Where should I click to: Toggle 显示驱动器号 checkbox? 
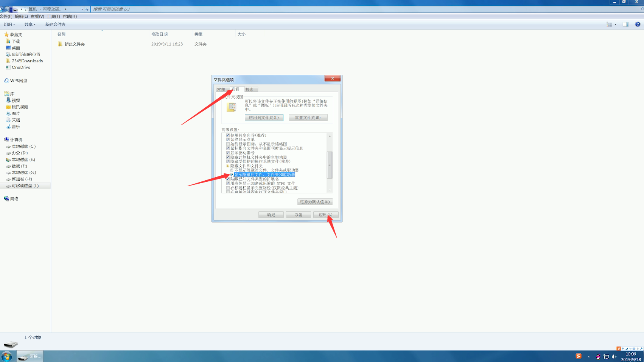click(x=228, y=153)
